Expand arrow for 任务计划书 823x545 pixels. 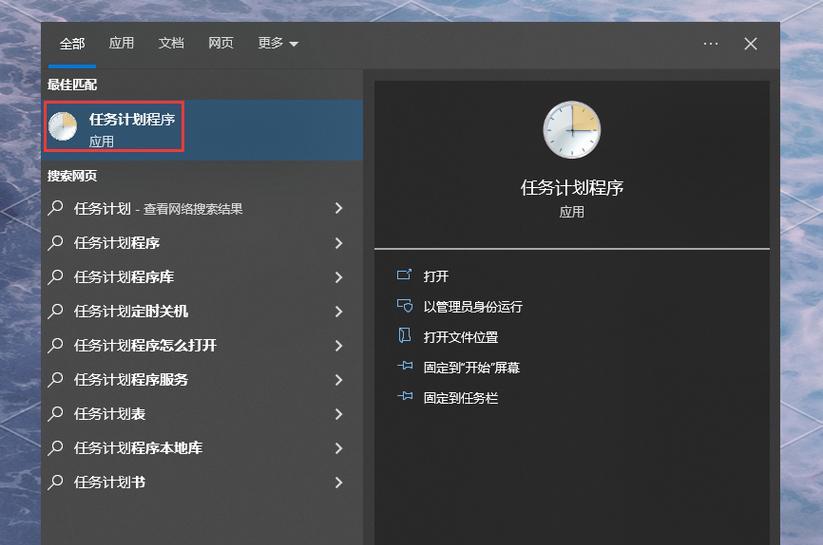[339, 483]
